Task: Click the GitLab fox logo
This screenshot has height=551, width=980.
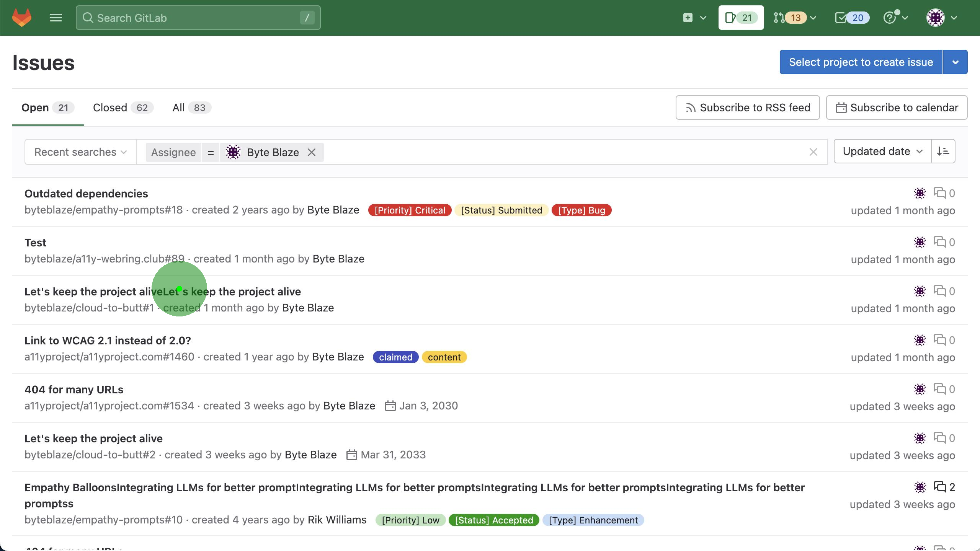Action: click(22, 18)
